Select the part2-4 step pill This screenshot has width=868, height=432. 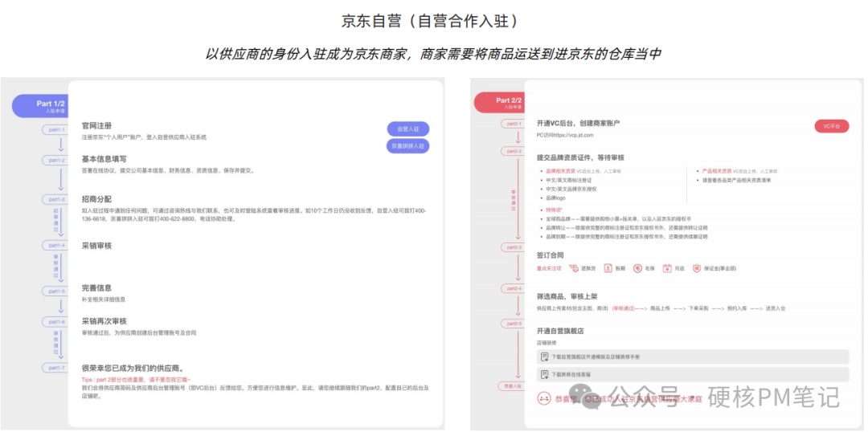[514, 288]
